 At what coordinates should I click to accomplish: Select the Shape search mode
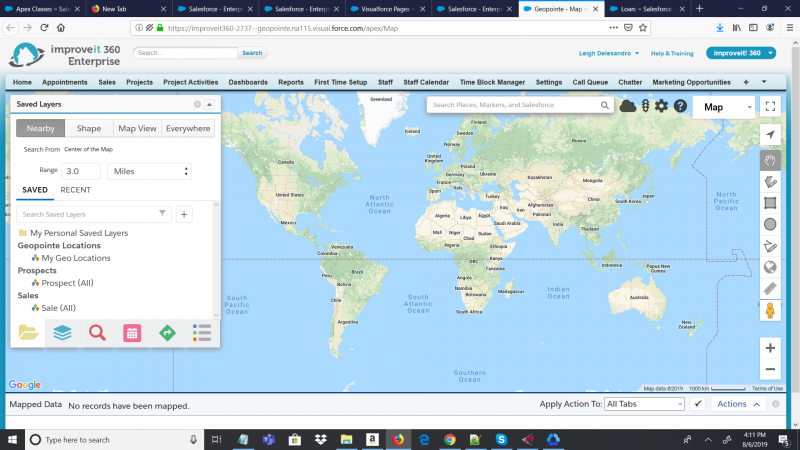pos(89,128)
